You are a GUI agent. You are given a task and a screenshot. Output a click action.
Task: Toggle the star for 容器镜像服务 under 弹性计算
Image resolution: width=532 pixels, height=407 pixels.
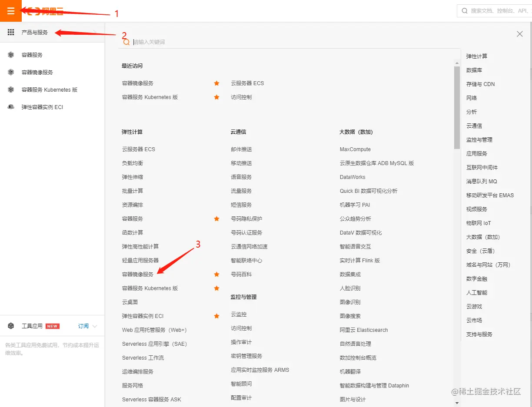(216, 274)
